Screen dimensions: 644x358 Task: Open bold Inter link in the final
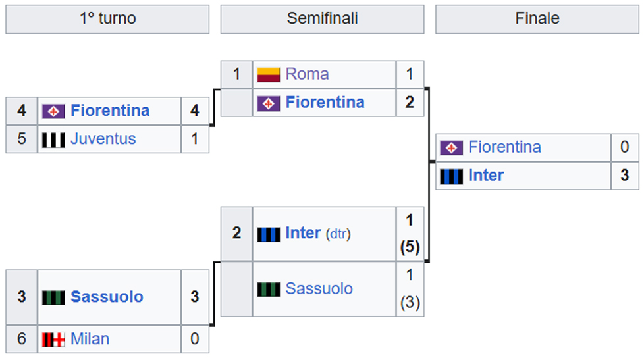pyautogui.click(x=486, y=175)
